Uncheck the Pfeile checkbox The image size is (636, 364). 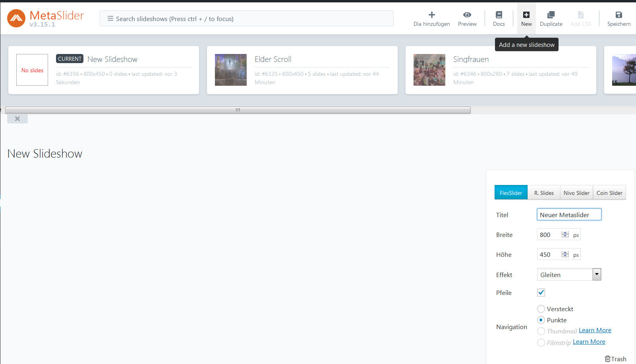[x=541, y=293]
